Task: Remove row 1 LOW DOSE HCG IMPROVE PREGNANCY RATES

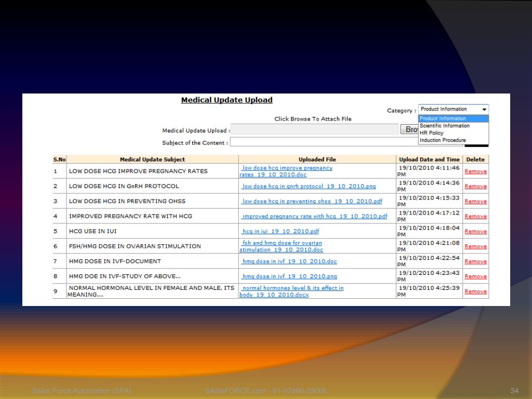Action: pos(476,171)
